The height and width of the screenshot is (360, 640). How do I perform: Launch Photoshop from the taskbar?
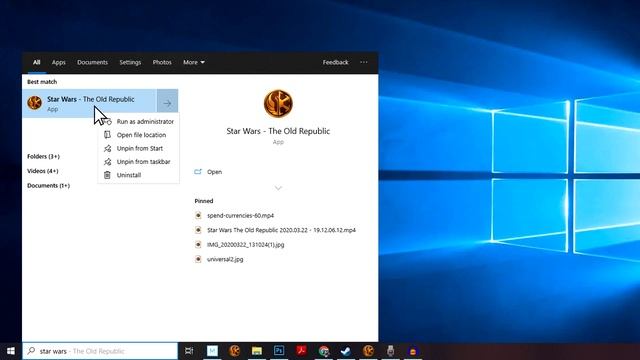tap(279, 351)
